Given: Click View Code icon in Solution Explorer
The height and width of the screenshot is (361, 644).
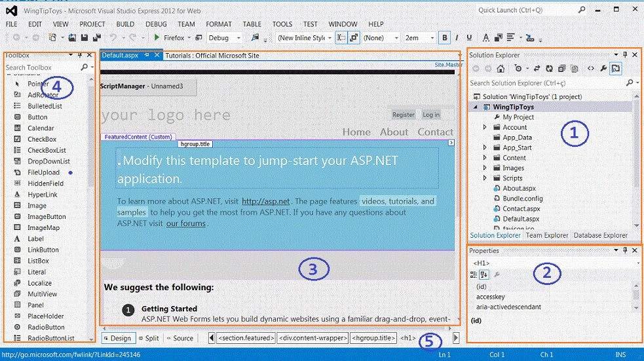Looking at the screenshot, I should click(591, 69).
